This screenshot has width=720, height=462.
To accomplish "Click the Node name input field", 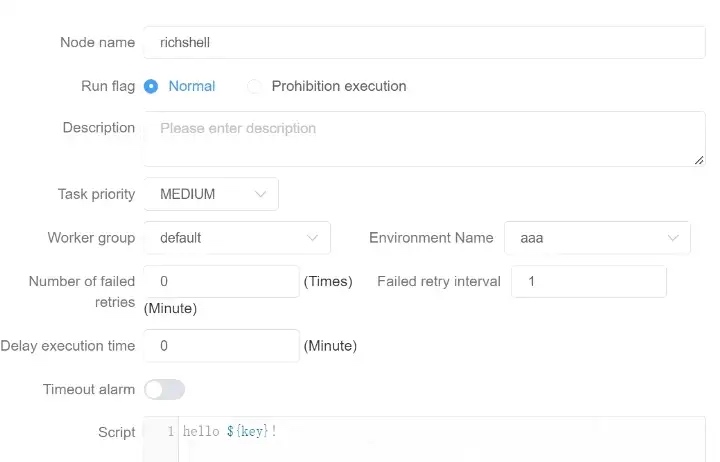I will coord(425,43).
